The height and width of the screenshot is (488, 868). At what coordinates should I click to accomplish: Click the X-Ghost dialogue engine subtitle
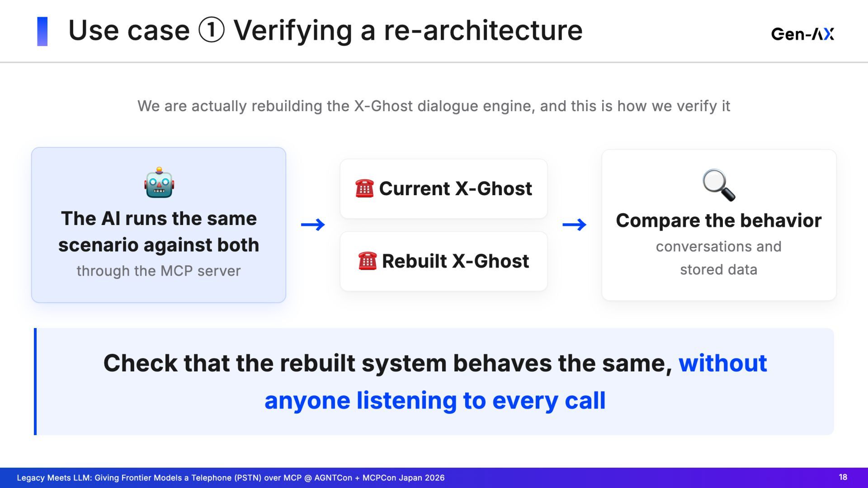click(x=434, y=106)
